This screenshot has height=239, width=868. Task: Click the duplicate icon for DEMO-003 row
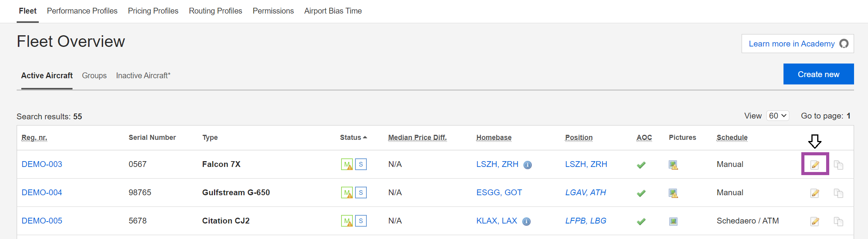pyautogui.click(x=839, y=165)
